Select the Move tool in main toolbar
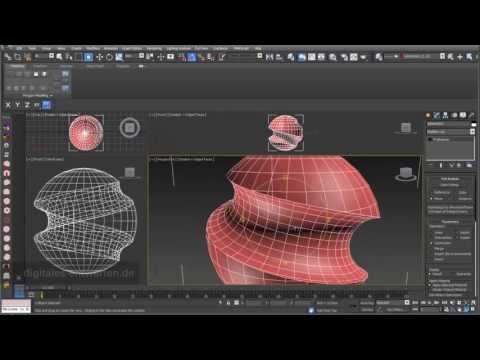480x360 pixels. tap(99, 57)
